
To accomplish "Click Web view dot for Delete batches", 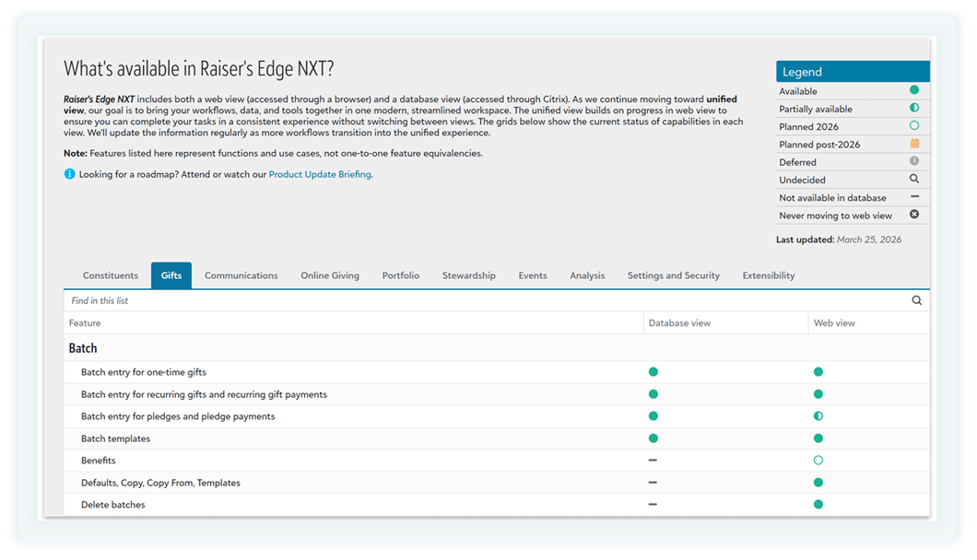I will [x=818, y=505].
